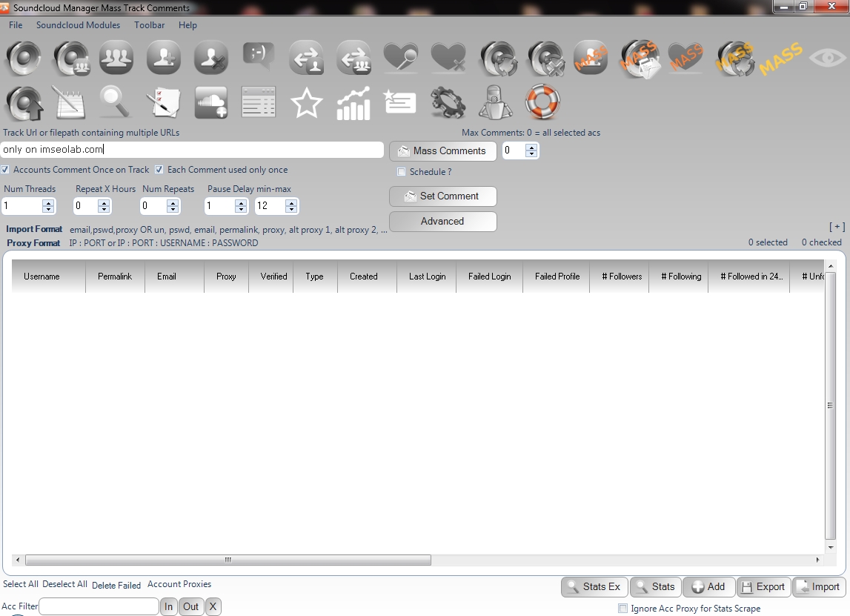The width and height of the screenshot is (850, 616).
Task: Open the Help menu
Action: tap(187, 25)
